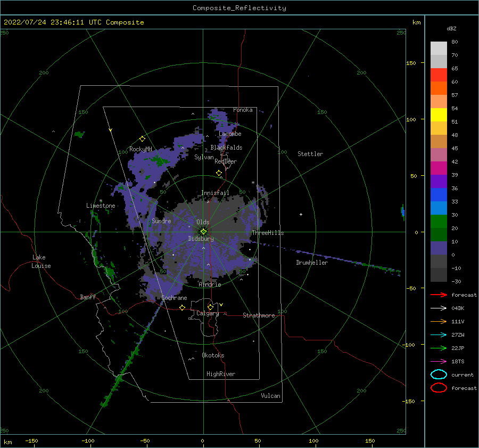Click the yellow diamond marker beside RockyMH
Screen dimensions: 479x448
(142, 139)
